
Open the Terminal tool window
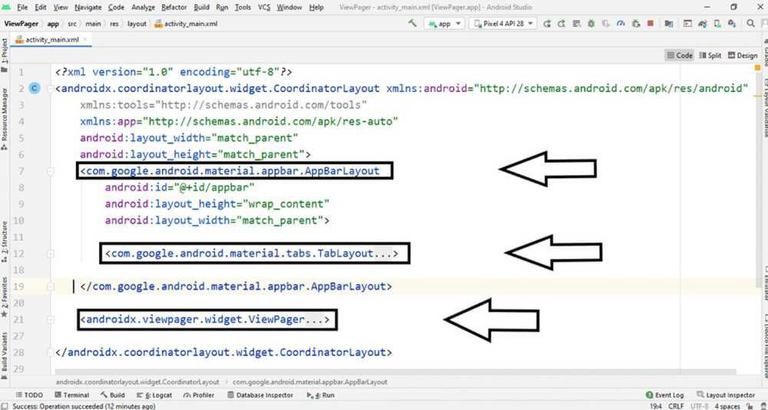pyautogui.click(x=72, y=395)
